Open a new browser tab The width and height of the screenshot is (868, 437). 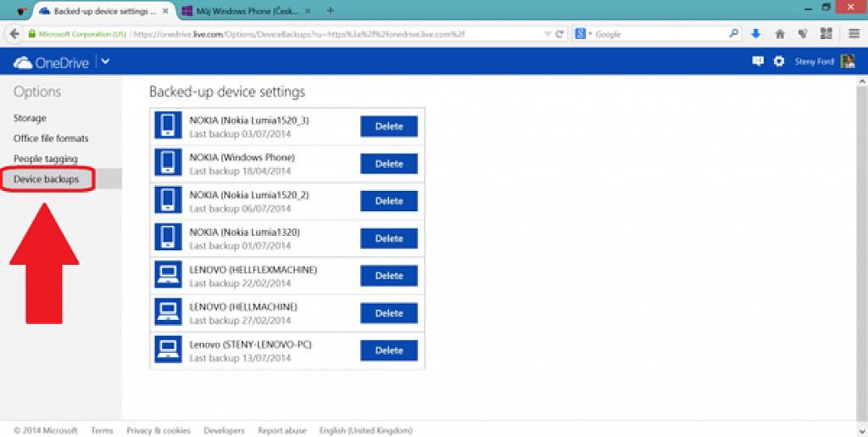(x=330, y=10)
